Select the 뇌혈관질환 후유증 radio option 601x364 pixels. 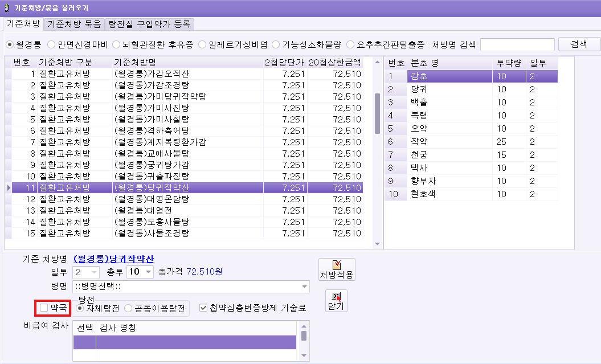click(x=116, y=45)
